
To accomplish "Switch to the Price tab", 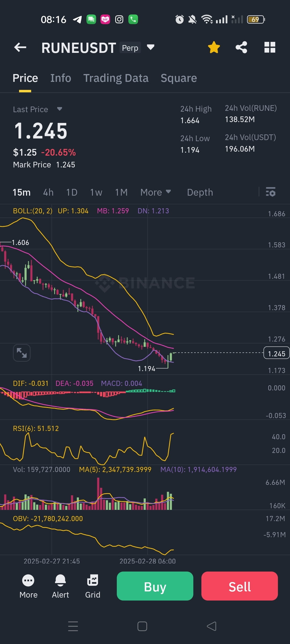I will pyautogui.click(x=25, y=78).
